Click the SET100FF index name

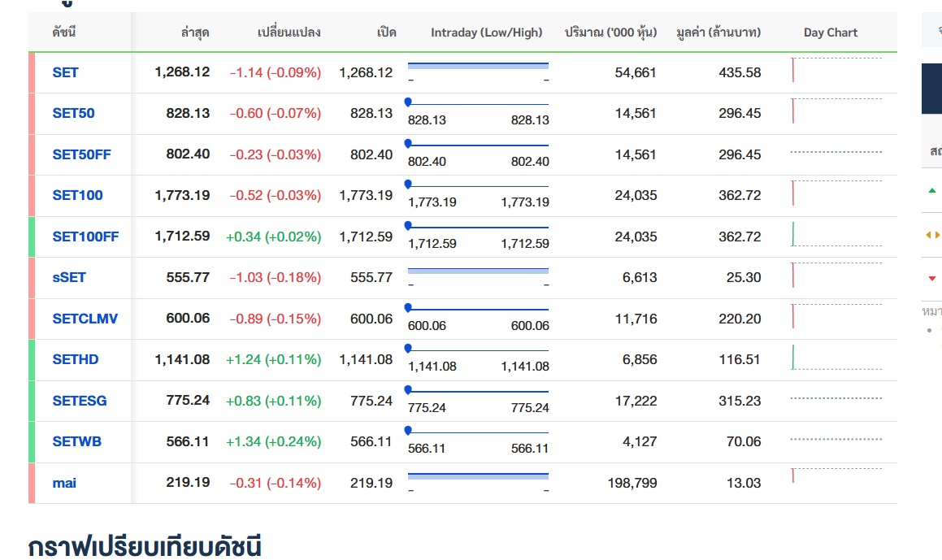point(85,237)
